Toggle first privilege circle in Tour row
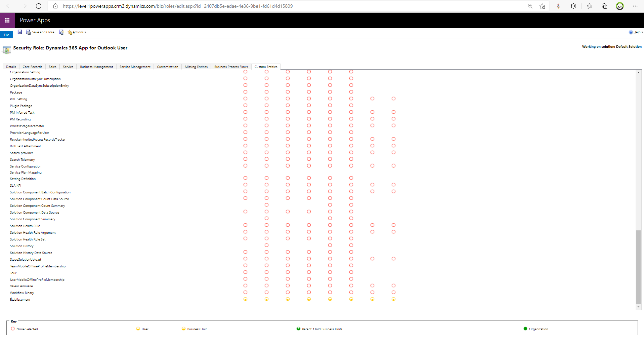644x338 pixels. tap(245, 272)
